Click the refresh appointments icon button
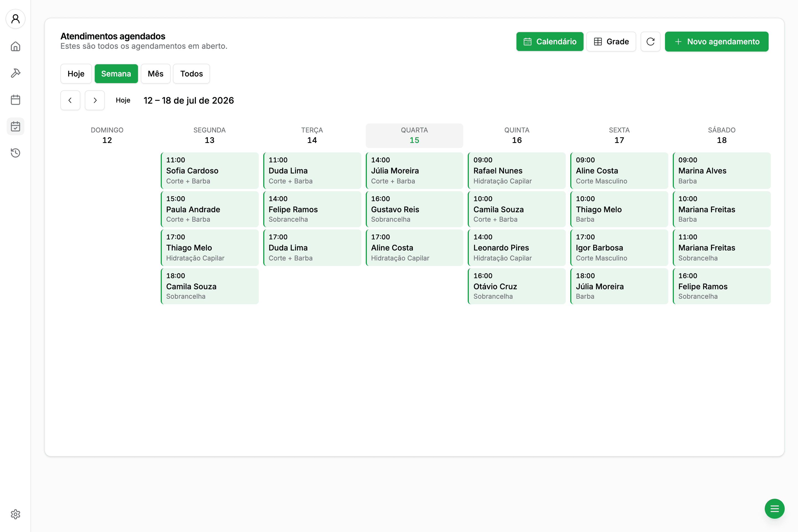Image resolution: width=798 pixels, height=532 pixels. pyautogui.click(x=650, y=41)
